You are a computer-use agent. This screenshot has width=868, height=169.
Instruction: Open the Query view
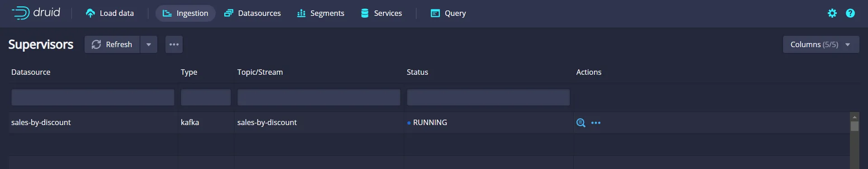point(448,13)
